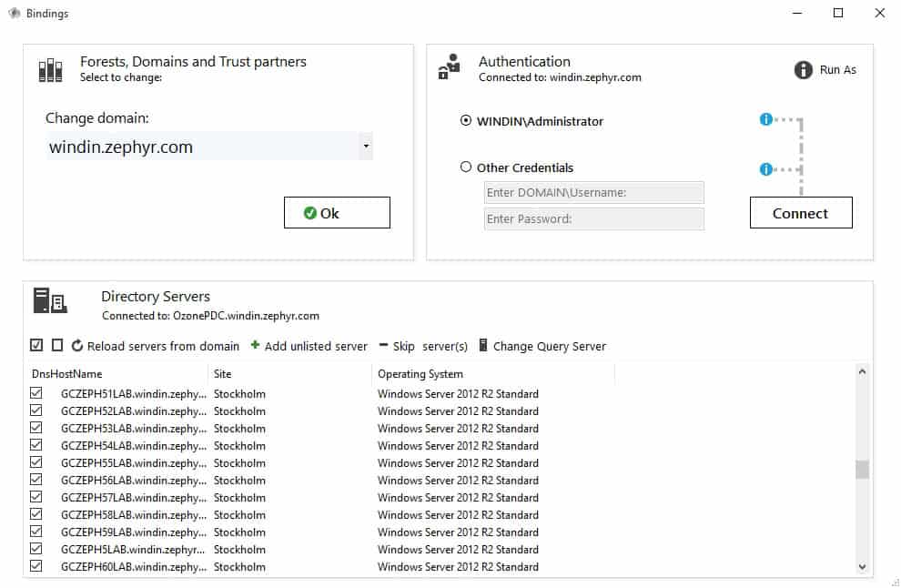Screen dimensions: 901x588
Task: Focus the Enter Password field
Action: coord(594,219)
